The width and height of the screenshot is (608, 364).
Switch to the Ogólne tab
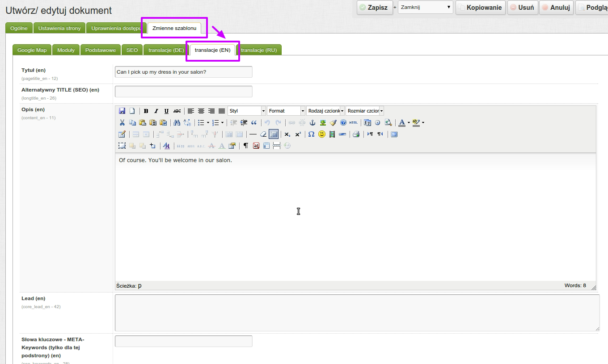(19, 28)
